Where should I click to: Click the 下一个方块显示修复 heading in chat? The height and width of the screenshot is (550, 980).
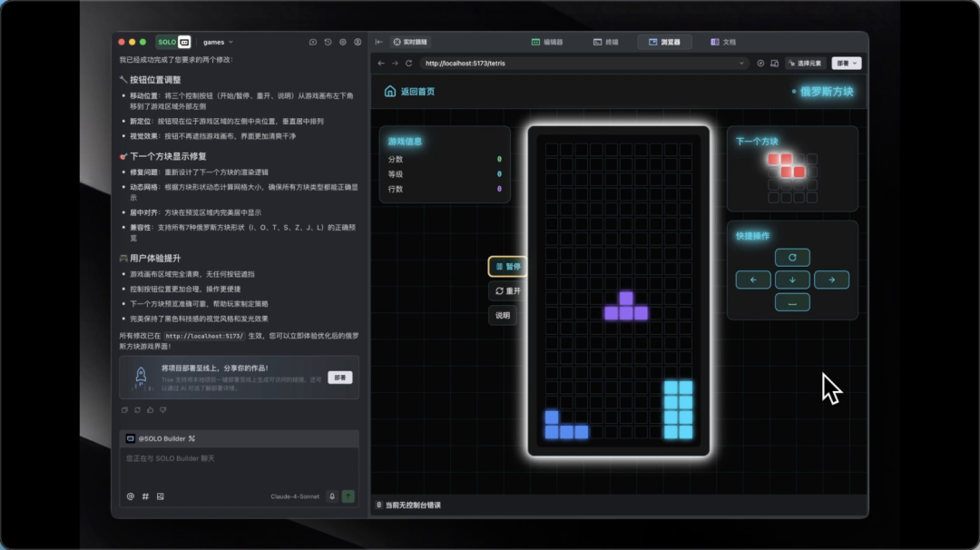[x=168, y=156]
